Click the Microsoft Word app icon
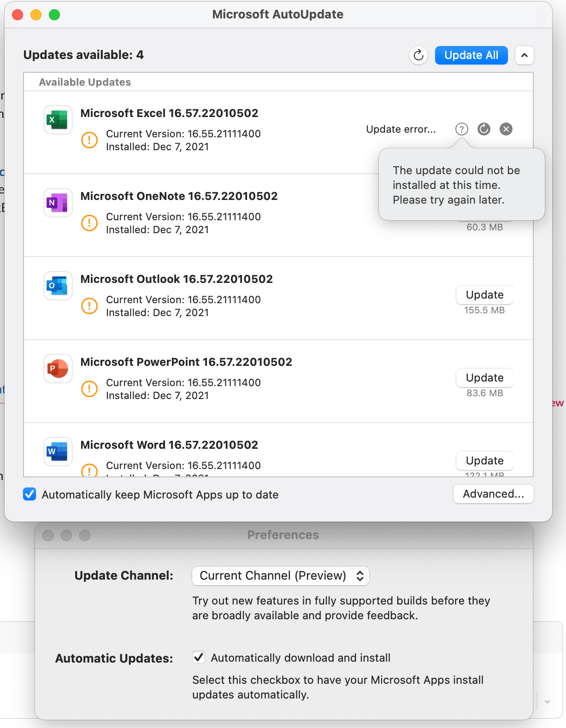 pyautogui.click(x=58, y=452)
